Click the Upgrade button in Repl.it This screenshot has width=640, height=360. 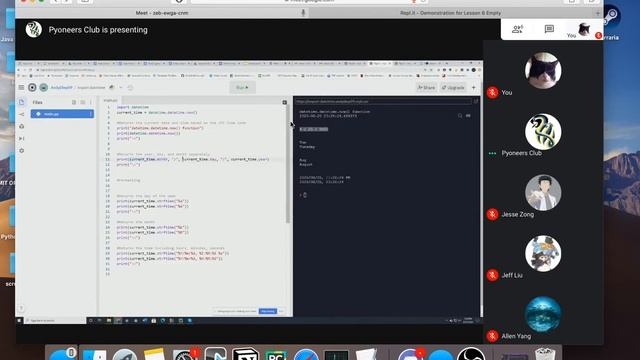click(x=453, y=87)
